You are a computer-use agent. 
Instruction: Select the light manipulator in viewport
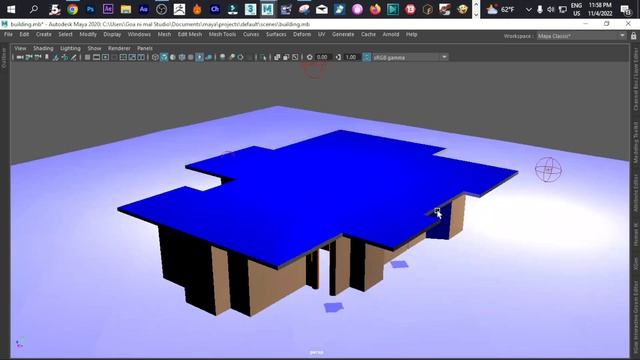pyautogui.click(x=548, y=169)
